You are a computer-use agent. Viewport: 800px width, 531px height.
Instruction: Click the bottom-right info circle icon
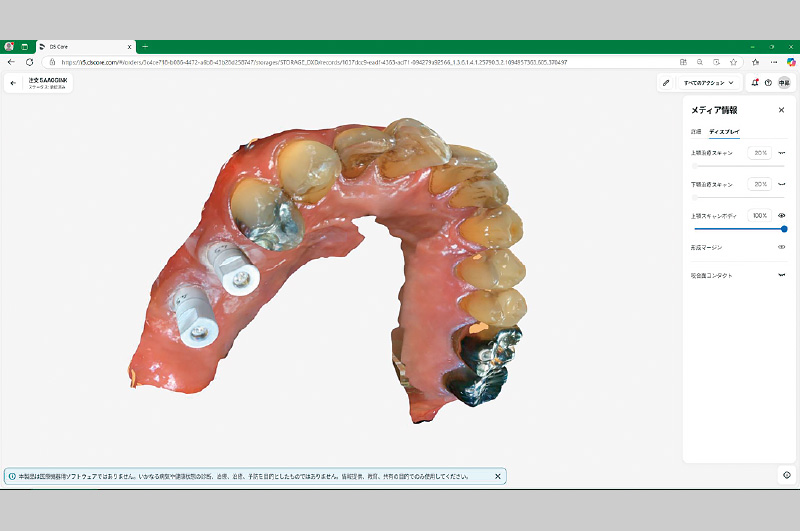tap(787, 475)
